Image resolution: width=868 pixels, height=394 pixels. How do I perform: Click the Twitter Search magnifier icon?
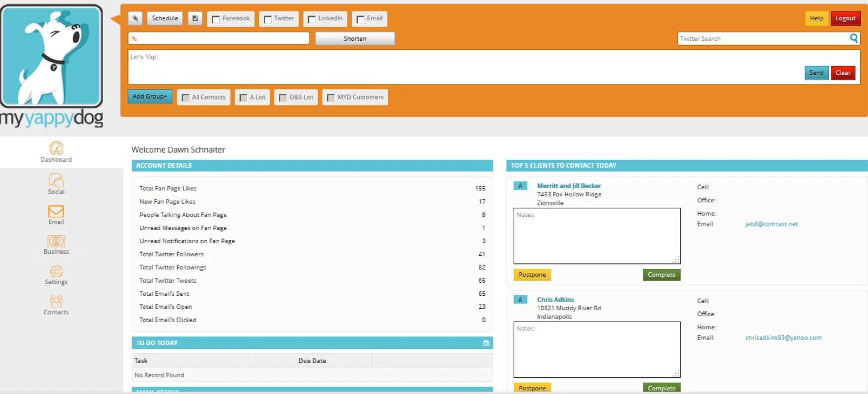coord(854,38)
